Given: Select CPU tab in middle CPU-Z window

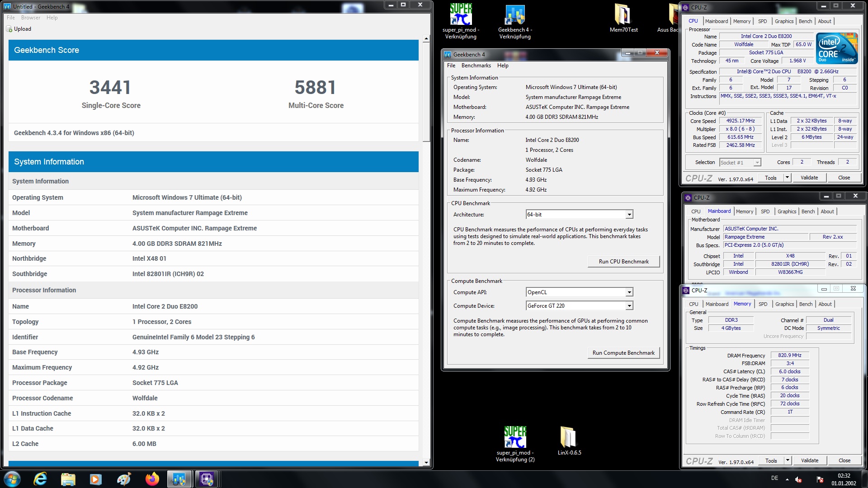Looking at the screenshot, I should click(x=696, y=211).
